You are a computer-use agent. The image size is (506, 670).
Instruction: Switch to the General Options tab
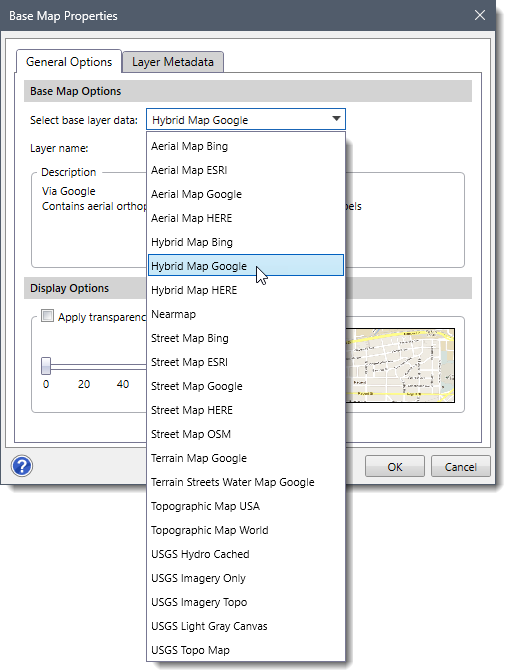click(69, 62)
